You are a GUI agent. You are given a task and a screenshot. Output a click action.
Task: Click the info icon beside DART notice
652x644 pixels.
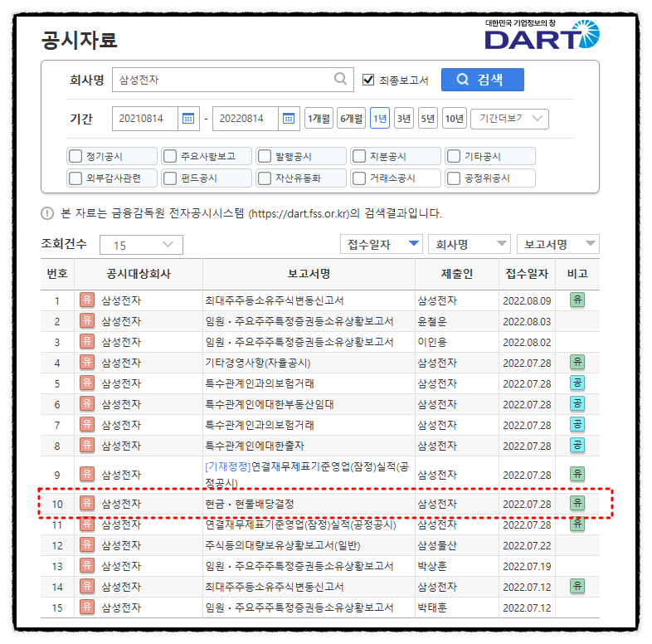47,213
